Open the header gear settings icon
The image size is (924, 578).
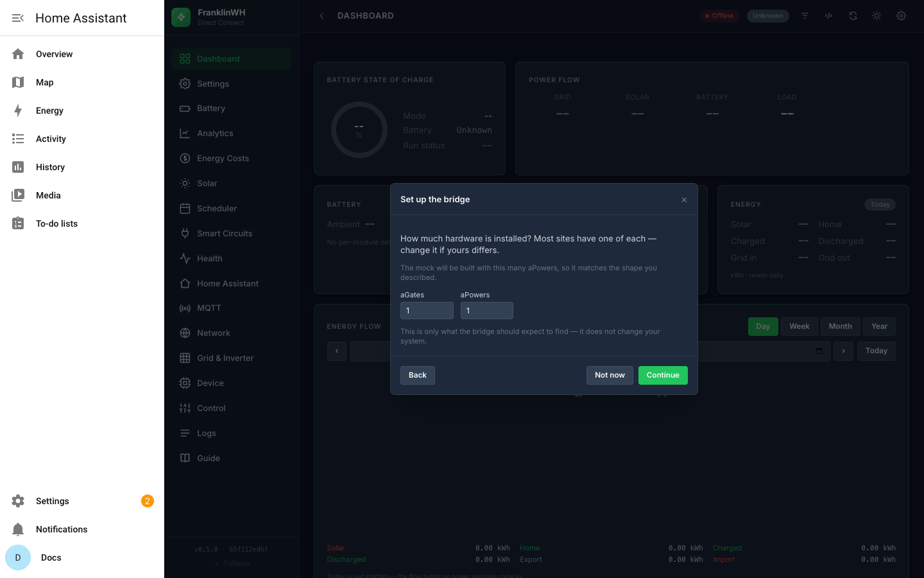(x=901, y=16)
